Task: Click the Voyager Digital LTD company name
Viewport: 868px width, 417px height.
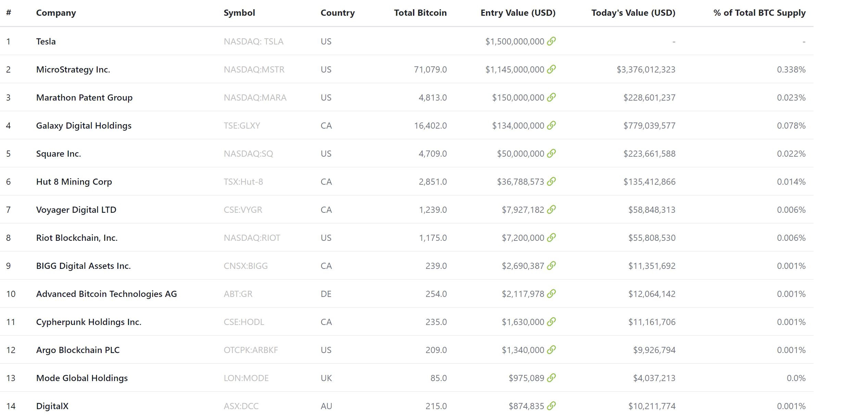Action: coord(76,210)
